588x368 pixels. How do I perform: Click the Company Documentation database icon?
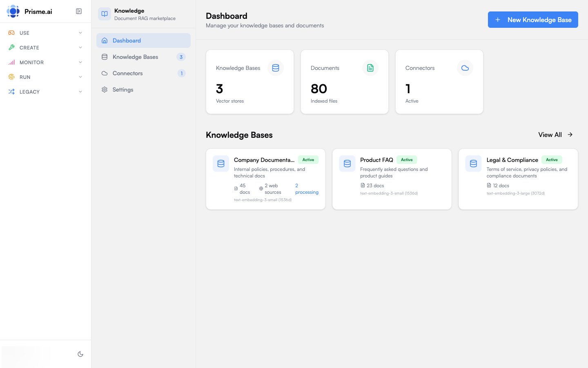[x=221, y=164]
